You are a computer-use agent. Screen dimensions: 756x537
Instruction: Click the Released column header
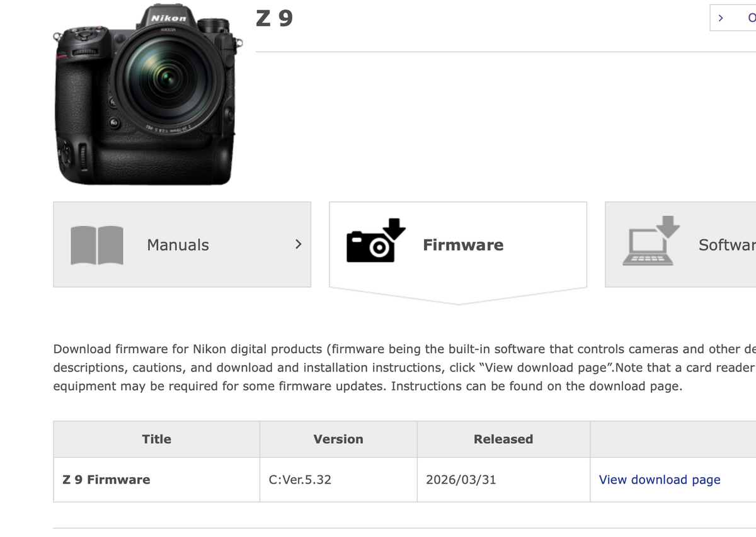coord(503,439)
